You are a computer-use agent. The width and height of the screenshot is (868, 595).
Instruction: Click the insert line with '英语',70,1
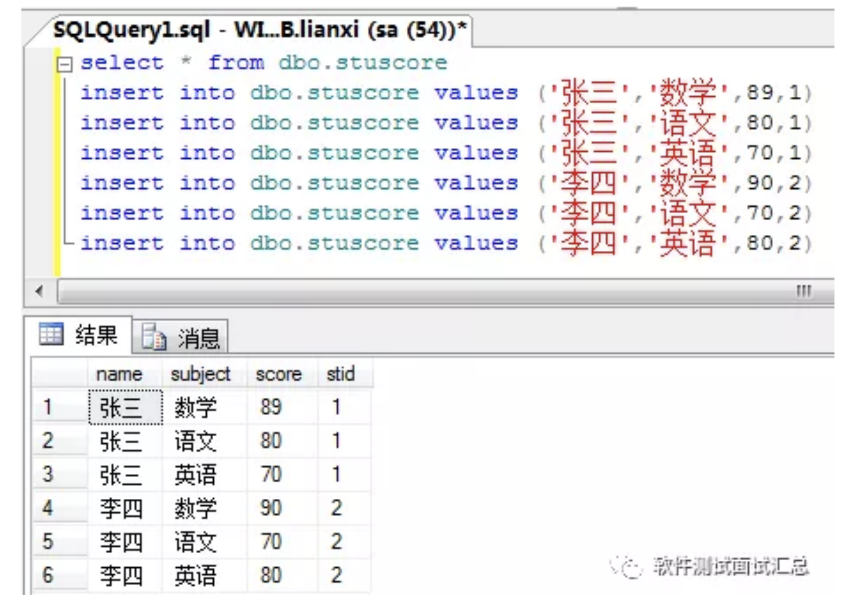446,153
